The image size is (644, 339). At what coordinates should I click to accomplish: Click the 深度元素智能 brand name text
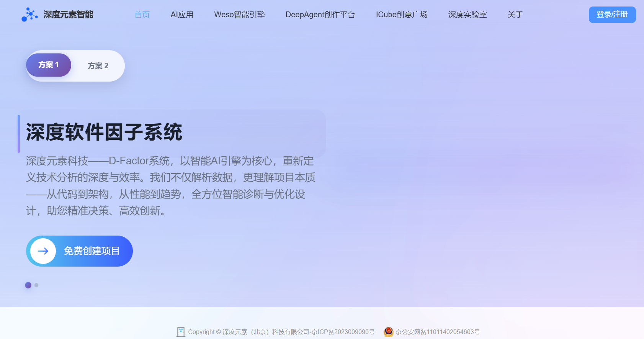(68, 15)
